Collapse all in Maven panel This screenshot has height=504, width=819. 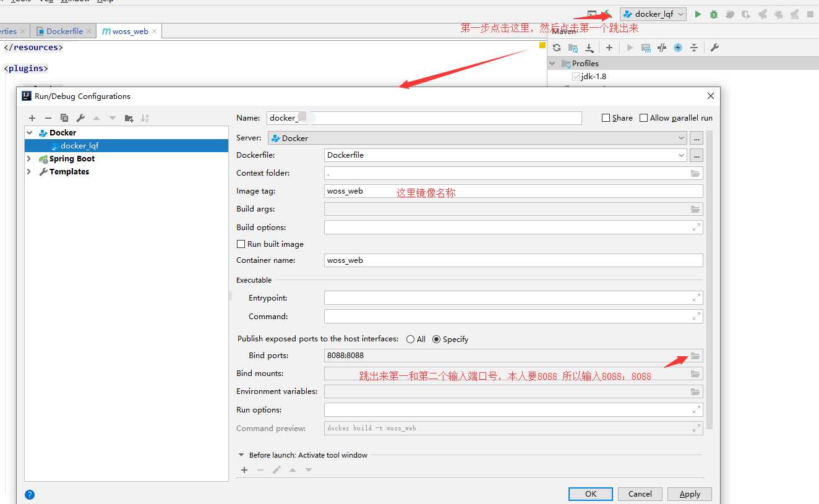tap(694, 48)
